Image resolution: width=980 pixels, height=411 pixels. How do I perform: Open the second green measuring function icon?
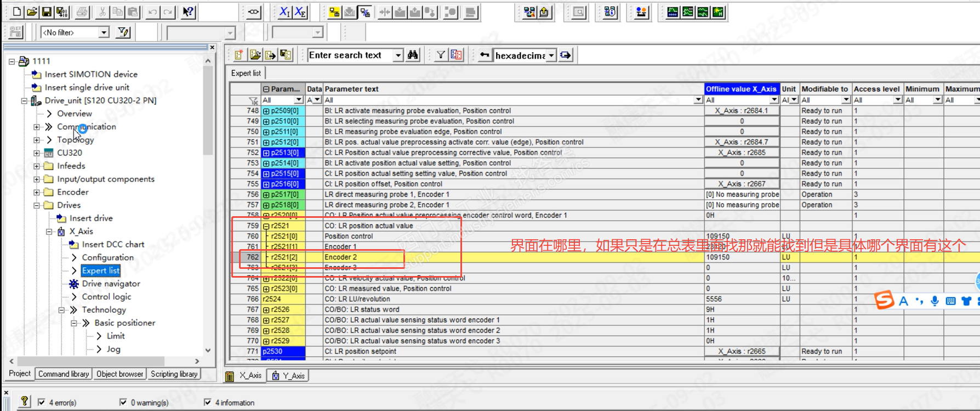[688, 12]
